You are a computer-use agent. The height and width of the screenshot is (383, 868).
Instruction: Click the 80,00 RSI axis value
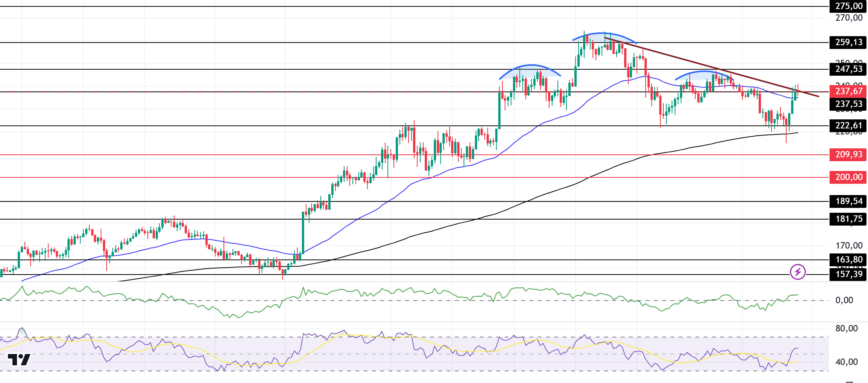(847, 328)
